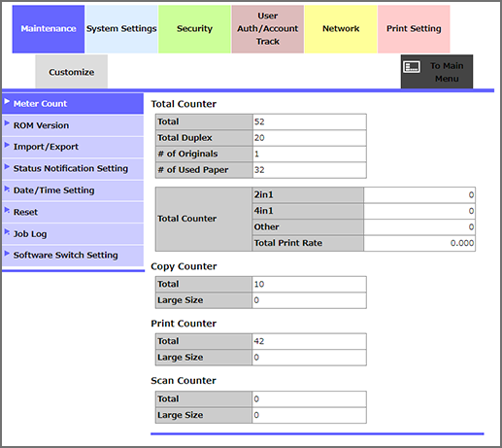Open the Print Setting tab
The height and width of the screenshot is (448, 502).
coord(414,29)
